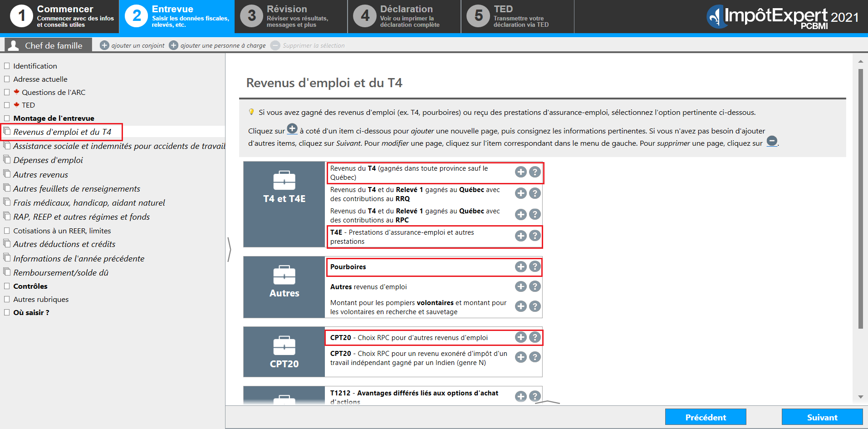The image size is (868, 429).
Task: Open Remboursement/solde dû section
Action: [61, 273]
